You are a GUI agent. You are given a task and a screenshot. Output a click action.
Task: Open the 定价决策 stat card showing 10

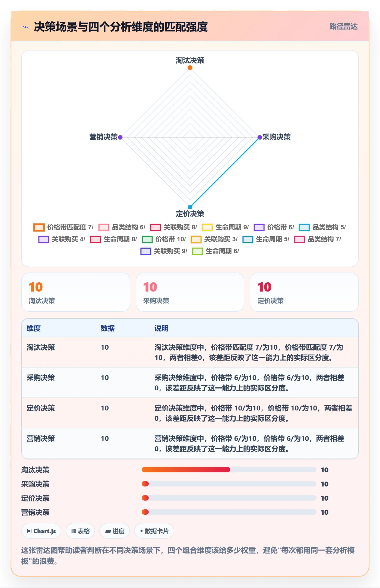click(304, 292)
